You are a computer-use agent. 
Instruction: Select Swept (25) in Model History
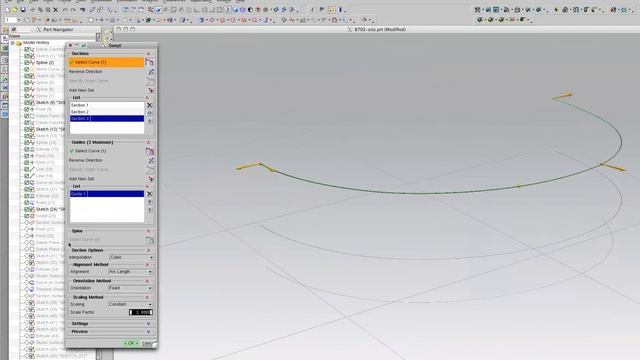point(46,216)
